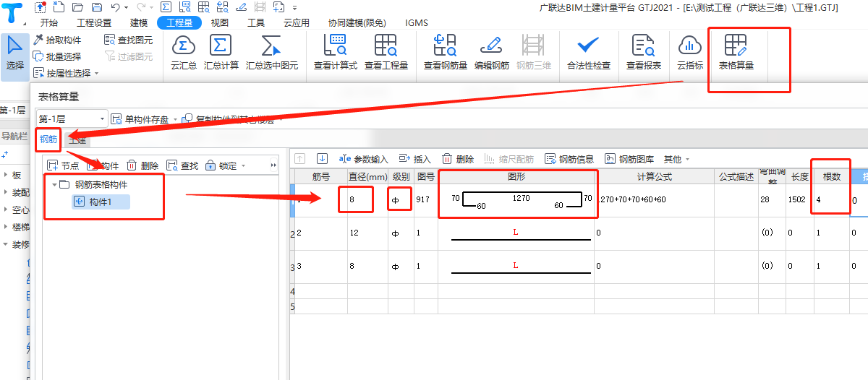Screen dimensions: 868x380
Task: Click 查看计算式 view formula icon
Action: pyautogui.click(x=336, y=53)
